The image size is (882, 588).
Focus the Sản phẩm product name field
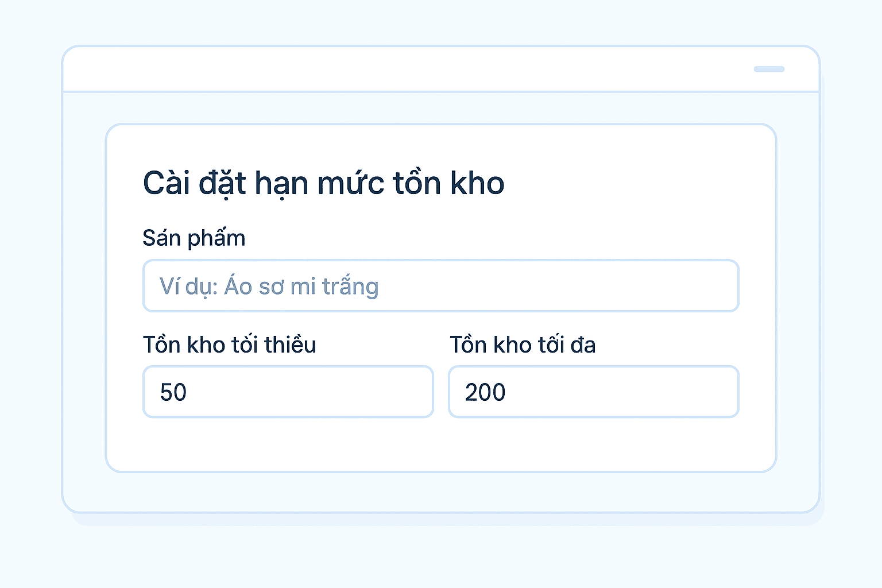(440, 286)
